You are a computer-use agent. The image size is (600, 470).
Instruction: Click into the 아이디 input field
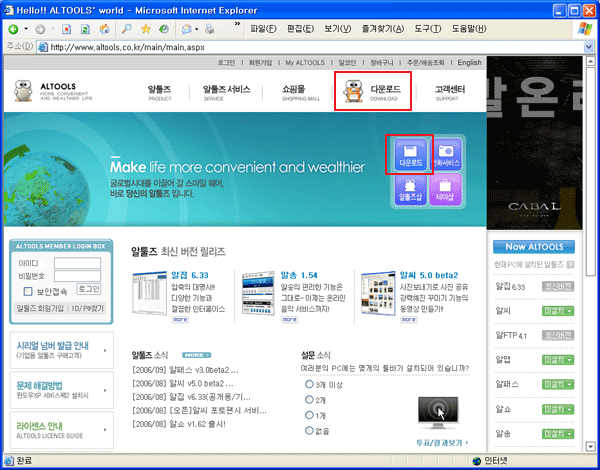click(x=77, y=263)
